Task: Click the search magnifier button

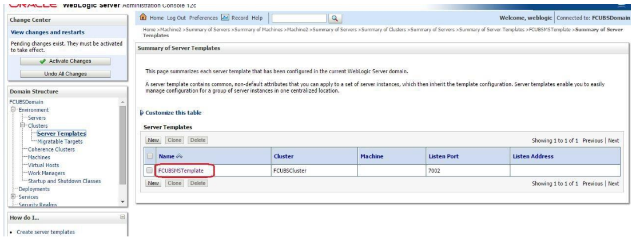Action: click(335, 18)
